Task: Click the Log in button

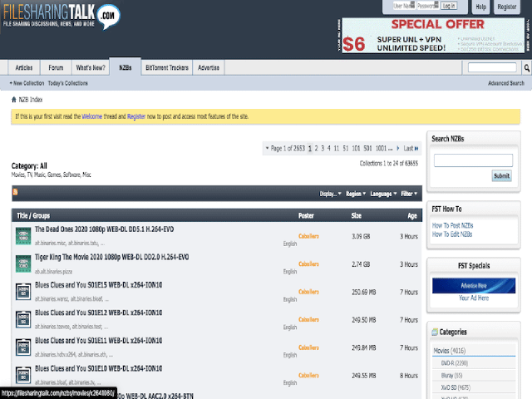Action: 449,6
